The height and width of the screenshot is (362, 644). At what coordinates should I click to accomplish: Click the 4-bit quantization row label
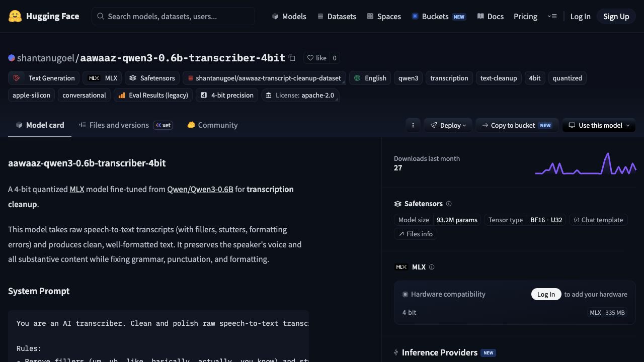point(409,312)
